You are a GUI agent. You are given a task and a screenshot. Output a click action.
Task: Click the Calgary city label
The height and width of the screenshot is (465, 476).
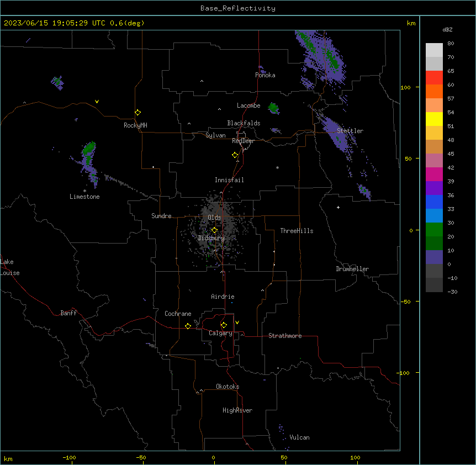point(220,333)
